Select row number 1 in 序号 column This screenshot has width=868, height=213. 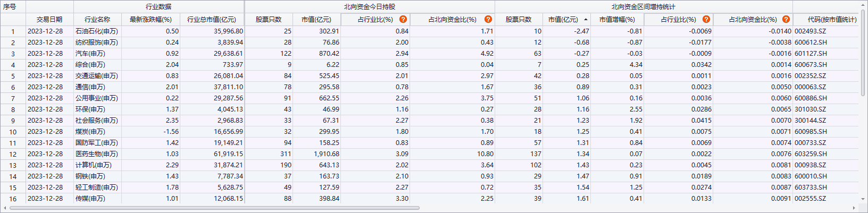13,31
